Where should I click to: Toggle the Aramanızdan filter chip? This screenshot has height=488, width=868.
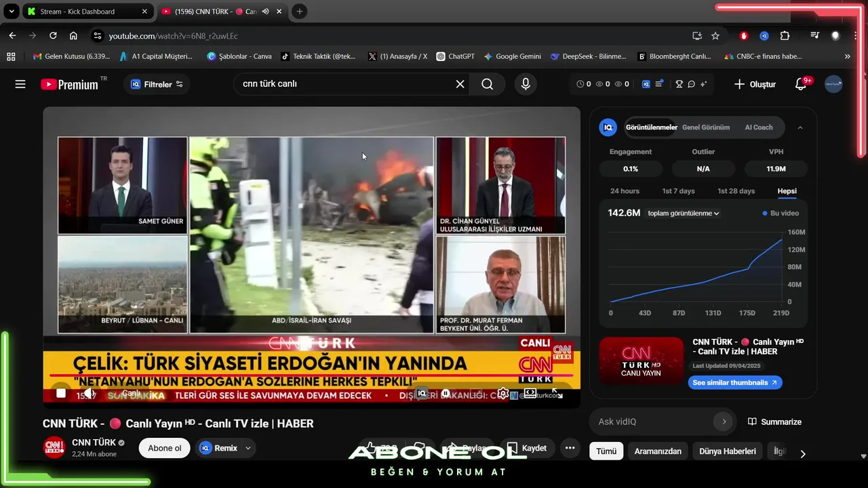point(658,451)
